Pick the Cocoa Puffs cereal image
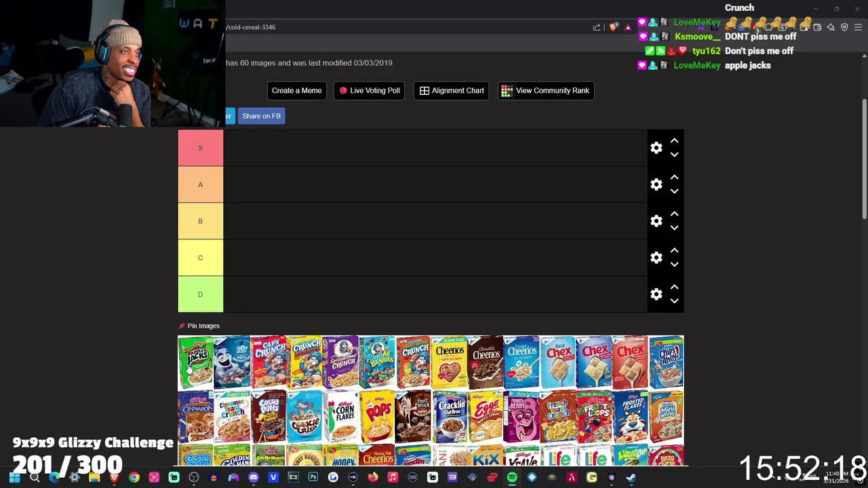868x488 pixels. (268, 417)
